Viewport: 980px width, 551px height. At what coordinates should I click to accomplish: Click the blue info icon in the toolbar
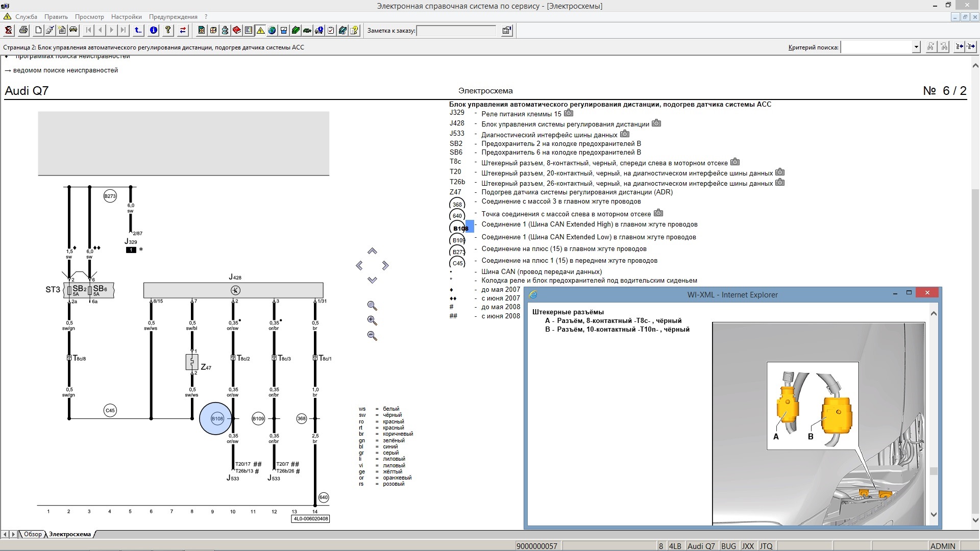(x=153, y=31)
